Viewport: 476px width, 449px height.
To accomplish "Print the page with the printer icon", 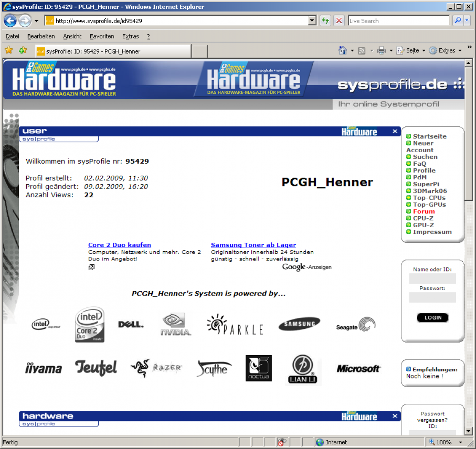I will [x=381, y=50].
